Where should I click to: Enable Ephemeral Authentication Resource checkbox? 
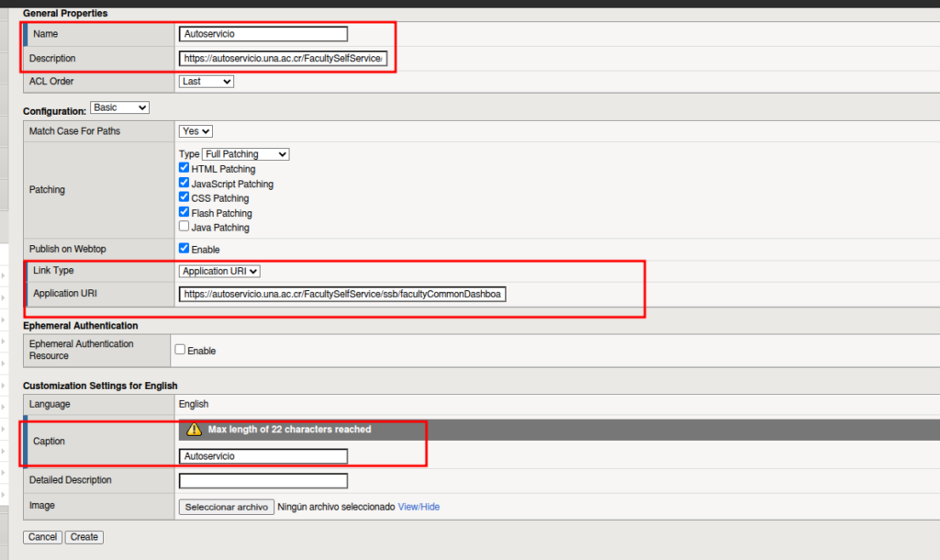coord(180,350)
